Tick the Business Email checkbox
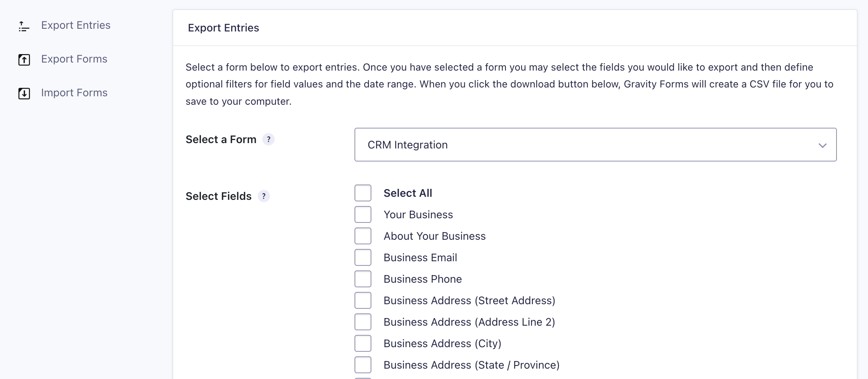868x379 pixels. pos(363,257)
